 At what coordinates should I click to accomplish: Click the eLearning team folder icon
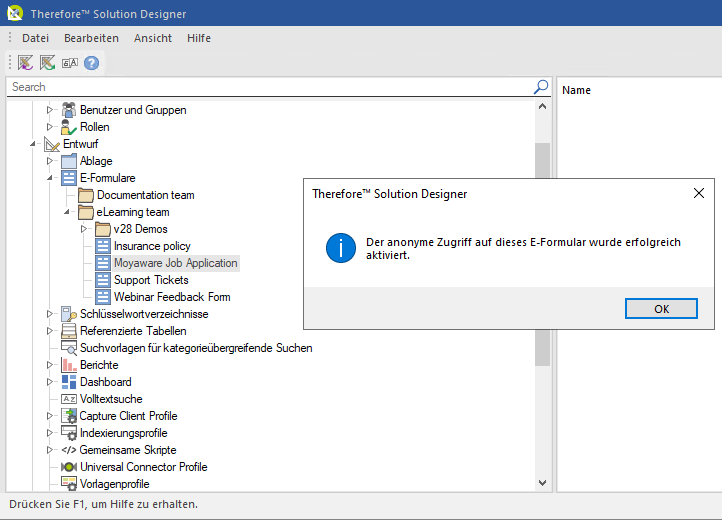(x=86, y=212)
